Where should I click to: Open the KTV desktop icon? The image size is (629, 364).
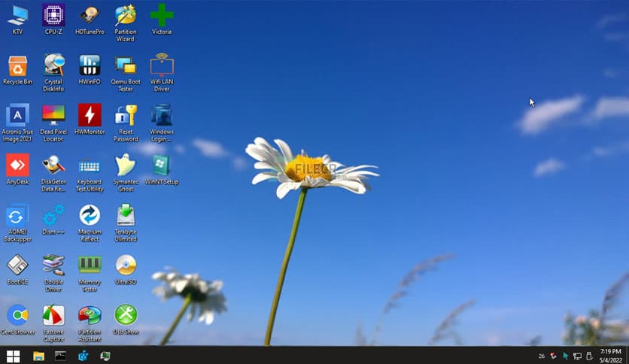[x=17, y=20]
